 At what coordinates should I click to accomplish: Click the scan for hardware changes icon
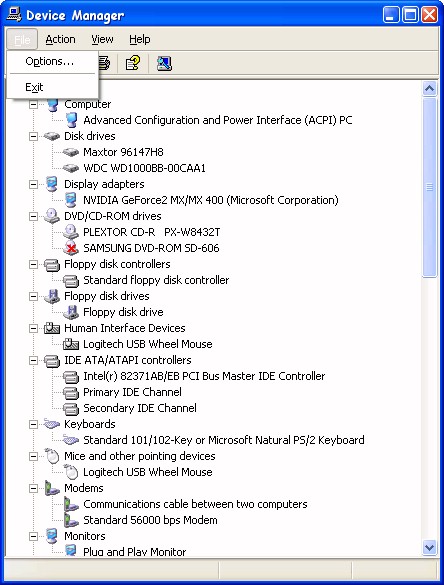(x=164, y=63)
